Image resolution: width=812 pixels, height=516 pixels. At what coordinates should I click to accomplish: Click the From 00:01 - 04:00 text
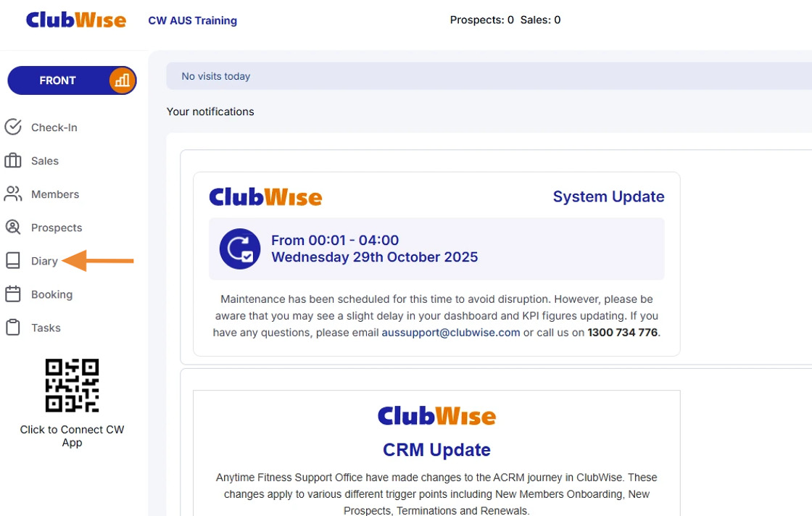(335, 240)
